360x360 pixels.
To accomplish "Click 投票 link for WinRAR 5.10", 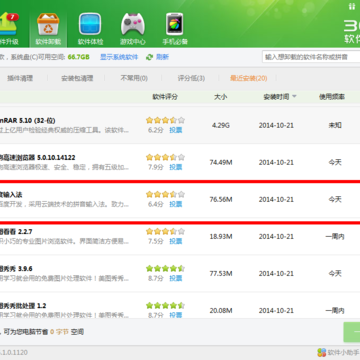I will [176, 130].
